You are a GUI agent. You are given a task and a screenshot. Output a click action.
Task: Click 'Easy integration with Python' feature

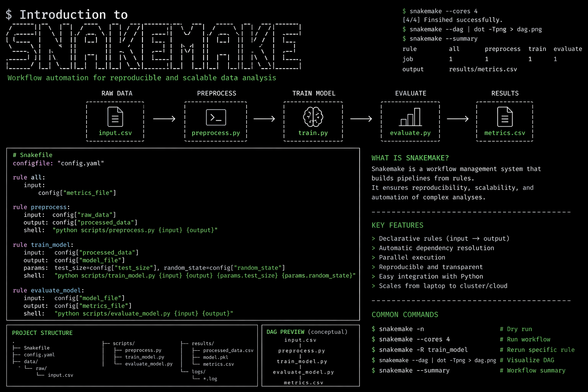point(431,276)
